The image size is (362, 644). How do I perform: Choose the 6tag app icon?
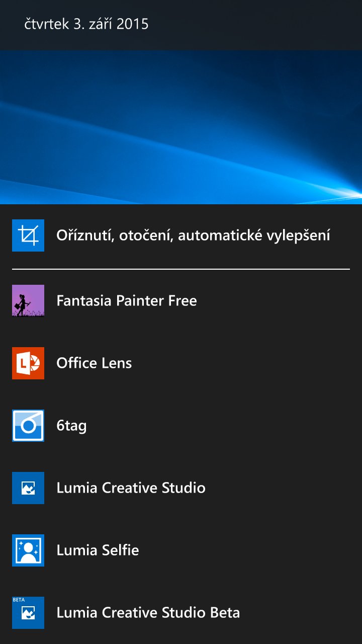coord(28,426)
